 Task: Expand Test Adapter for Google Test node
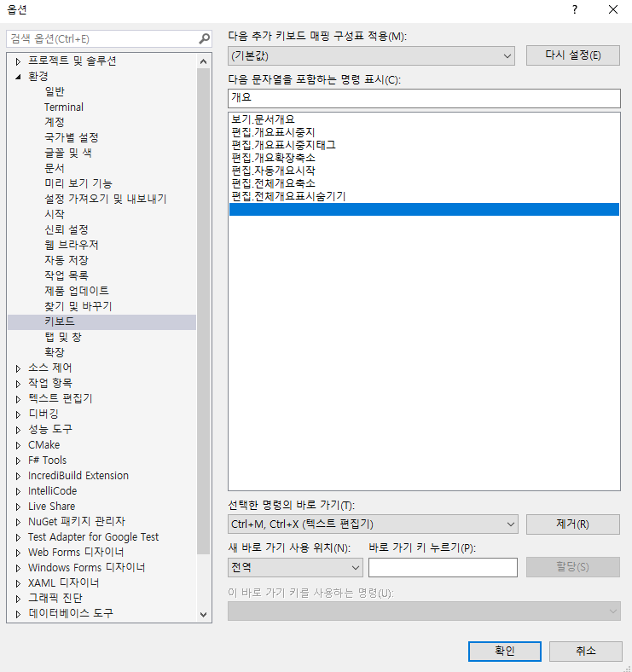pos(18,537)
